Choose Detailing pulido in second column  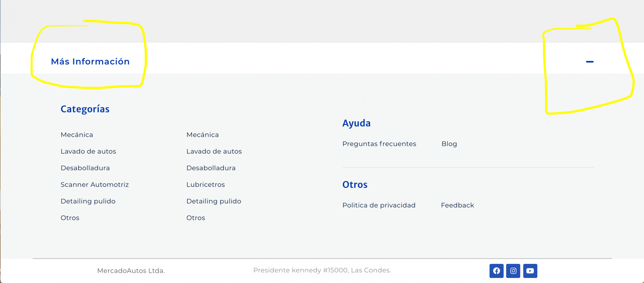[214, 201]
